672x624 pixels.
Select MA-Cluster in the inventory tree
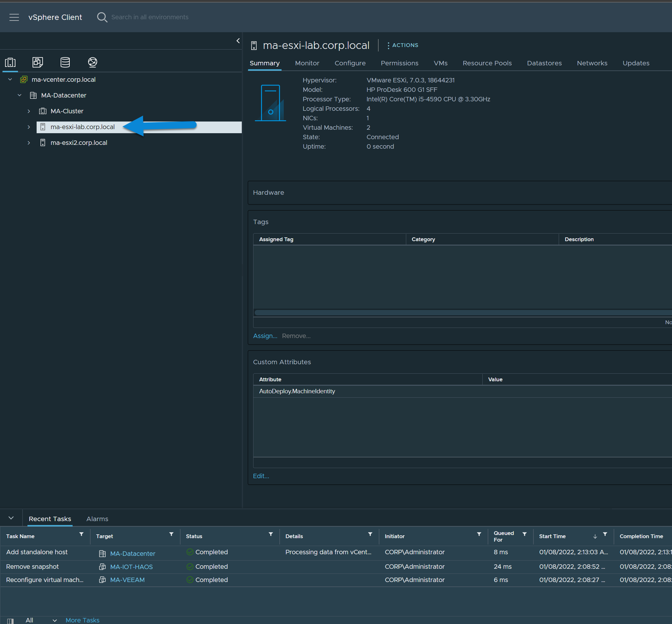point(67,111)
